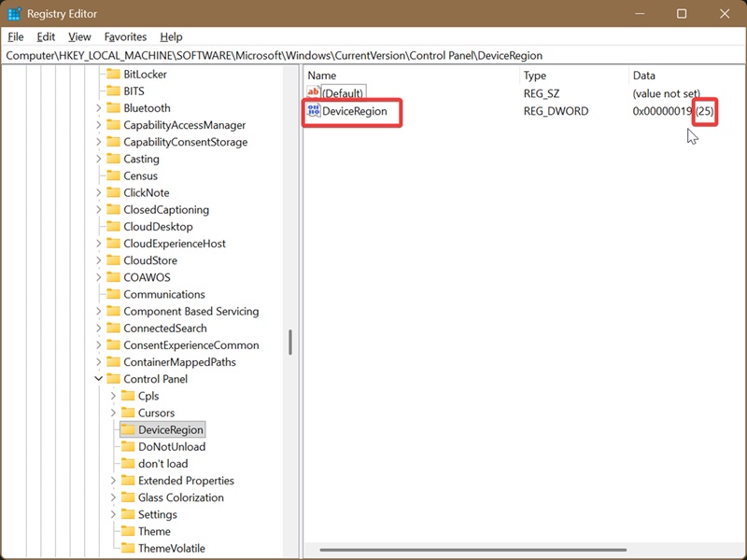
Task: Expand the Glass Colorization key
Action: click(113, 497)
